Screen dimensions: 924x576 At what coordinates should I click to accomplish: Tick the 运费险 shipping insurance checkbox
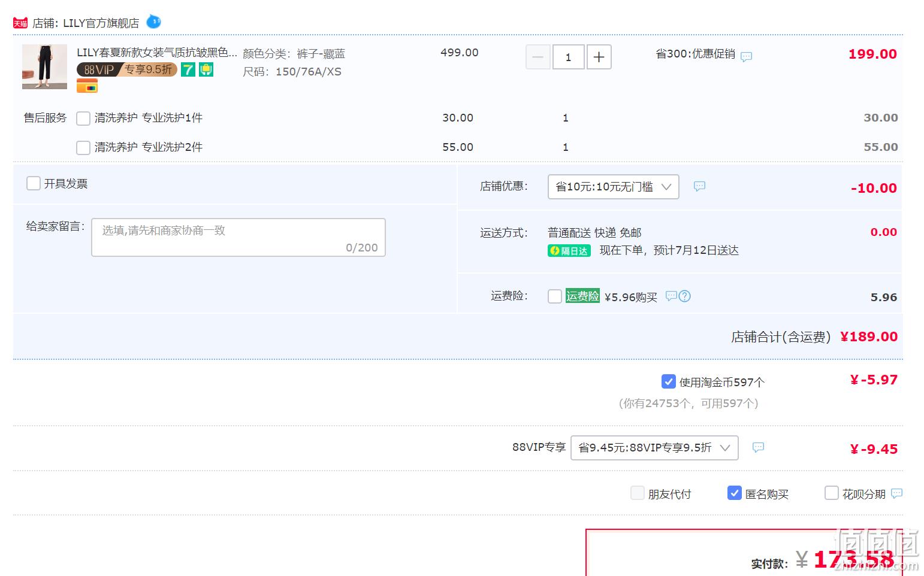click(555, 296)
